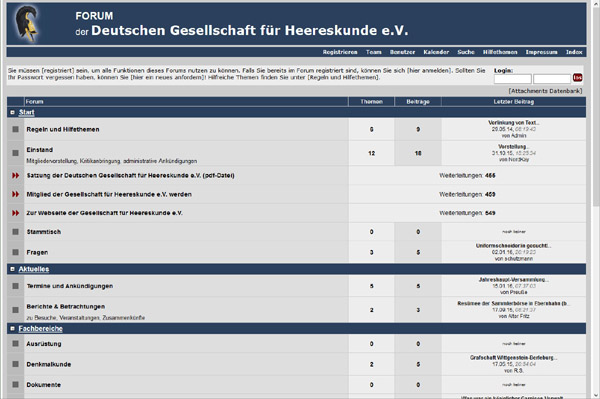Screen dimensions: 600x399
Task: Open last post Grafschaft Wittgenstein-Berleburg
Action: (514, 358)
